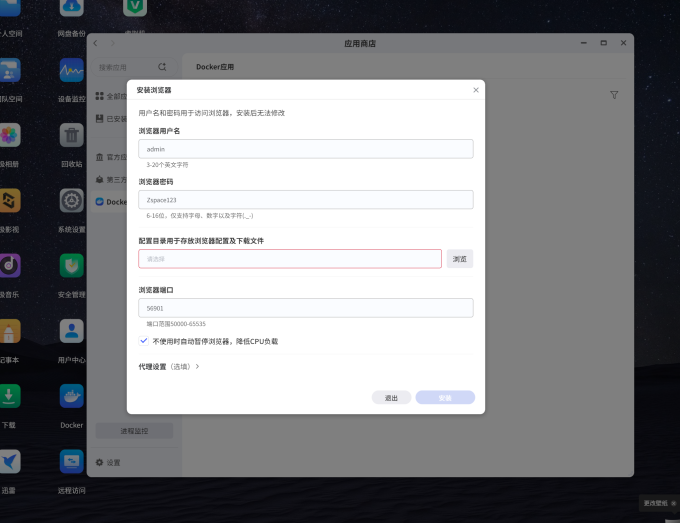This screenshot has width=680, height=523.
Task: Open the 极影视 desktop icon
Action: pos(10,200)
